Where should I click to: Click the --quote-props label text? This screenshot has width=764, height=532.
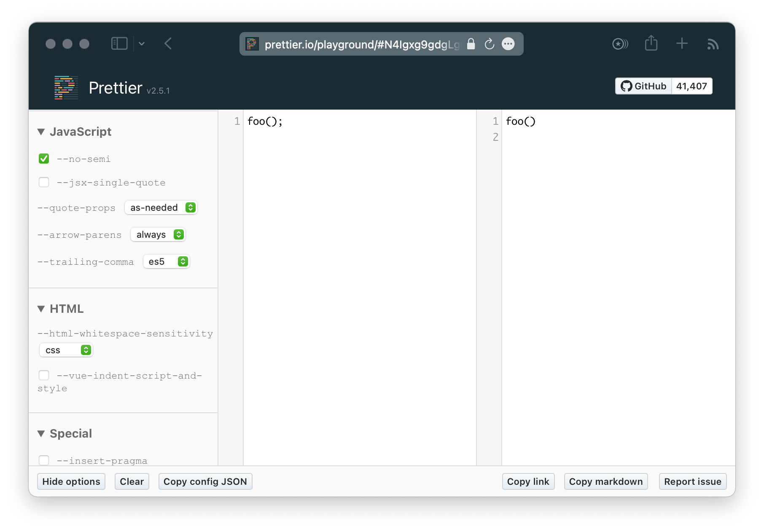click(76, 208)
